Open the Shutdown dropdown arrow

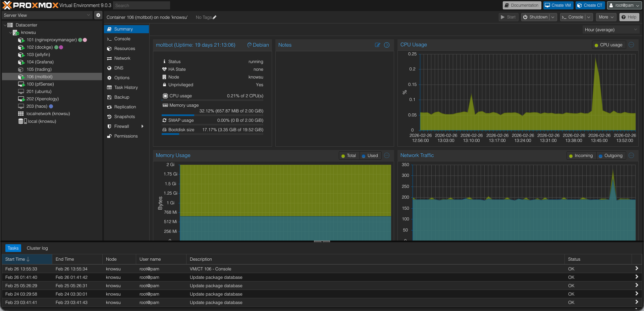553,17
